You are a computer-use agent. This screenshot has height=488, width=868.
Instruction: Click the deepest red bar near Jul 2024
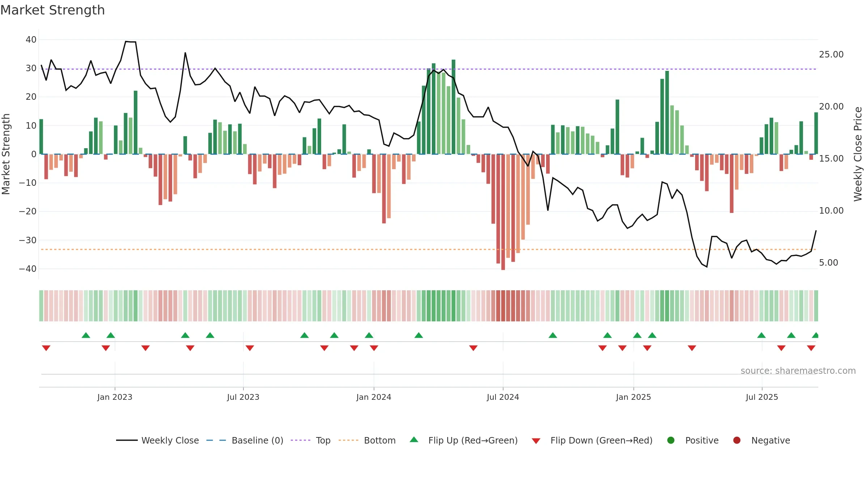pos(503,212)
